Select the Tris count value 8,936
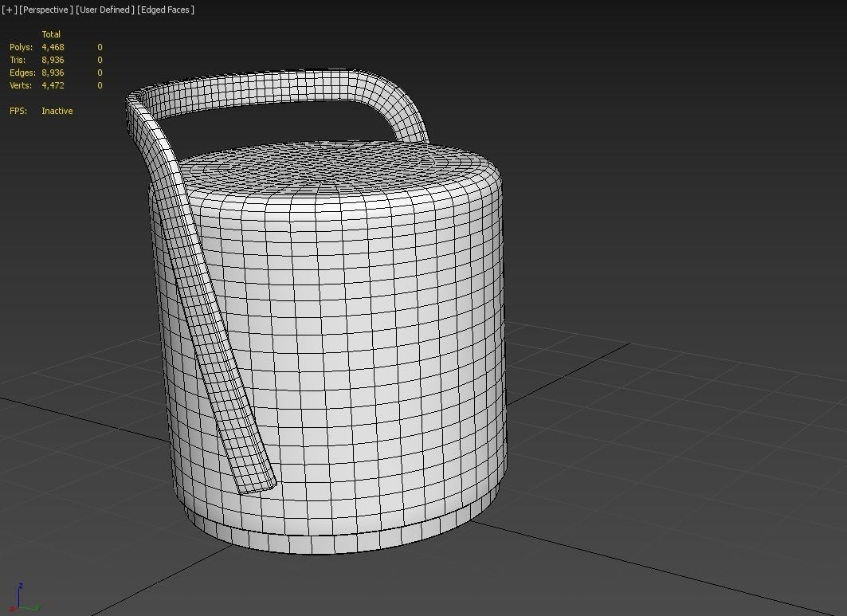The image size is (847, 616). pyautogui.click(x=53, y=60)
